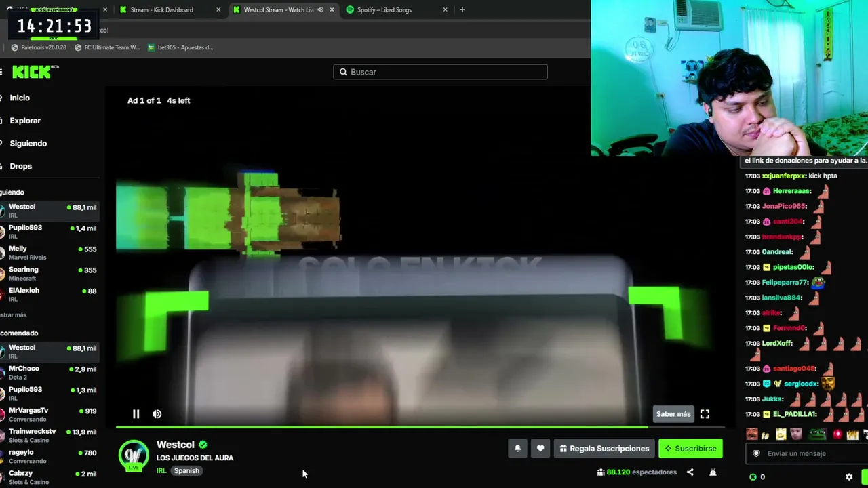The image size is (868, 488).
Task: Click username Felipeparra77 in chat
Action: tap(785, 283)
